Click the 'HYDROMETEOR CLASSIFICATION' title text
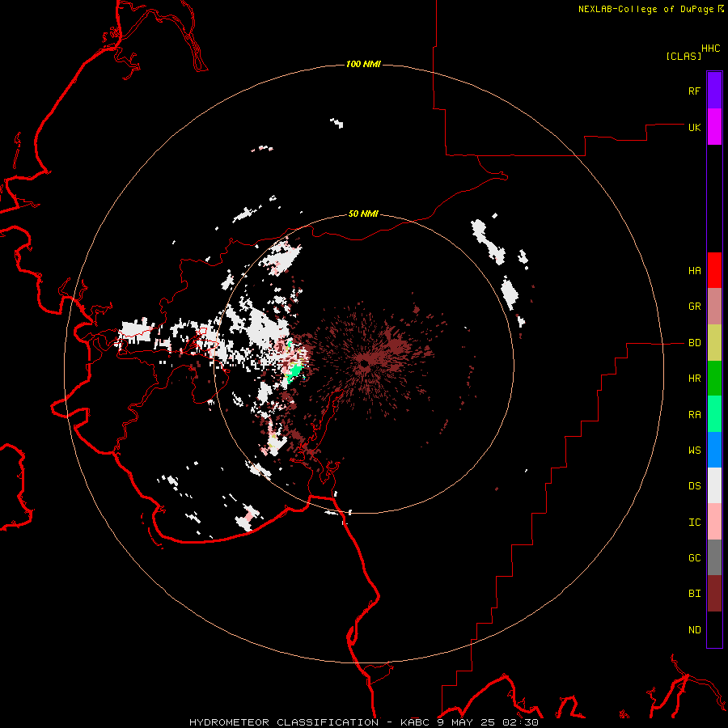This screenshot has width=728, height=728. click(x=284, y=722)
